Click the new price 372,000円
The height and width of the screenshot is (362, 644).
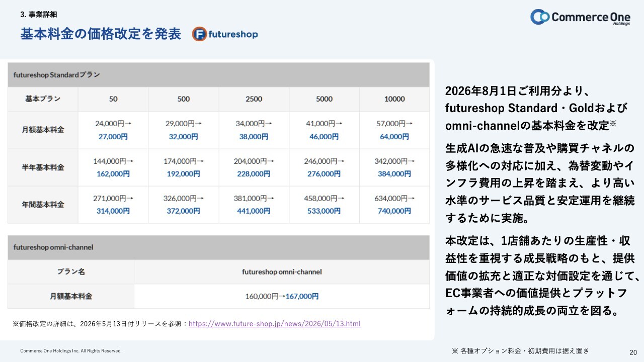click(x=184, y=211)
